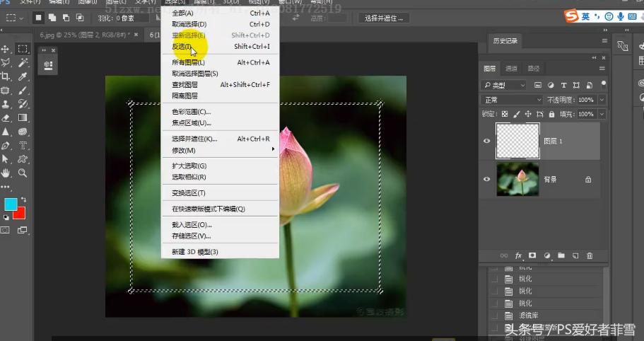Choose 变换选区(T) menu item
This screenshot has width=644, height=341.
220,193
